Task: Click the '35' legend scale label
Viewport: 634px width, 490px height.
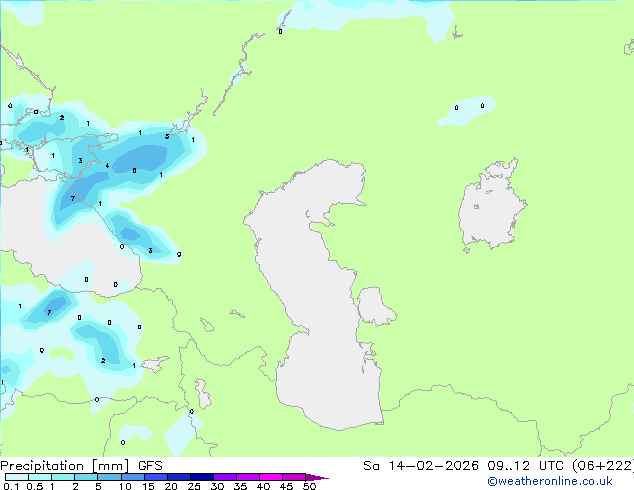Action: 240,486
